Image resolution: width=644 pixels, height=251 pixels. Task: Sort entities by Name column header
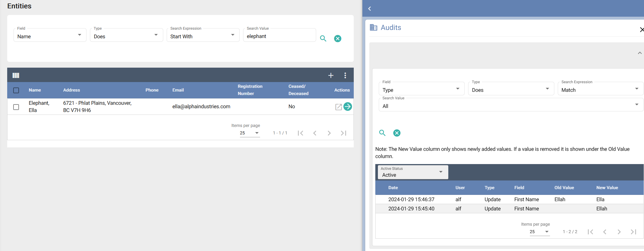pyautogui.click(x=35, y=90)
